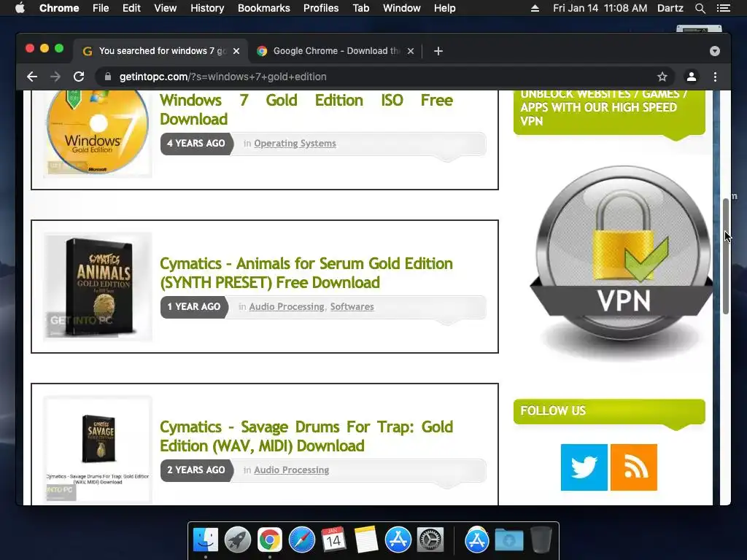This screenshot has height=560, width=747.
Task: Click the '4 YEARS AGO' date badge
Action: click(x=196, y=144)
